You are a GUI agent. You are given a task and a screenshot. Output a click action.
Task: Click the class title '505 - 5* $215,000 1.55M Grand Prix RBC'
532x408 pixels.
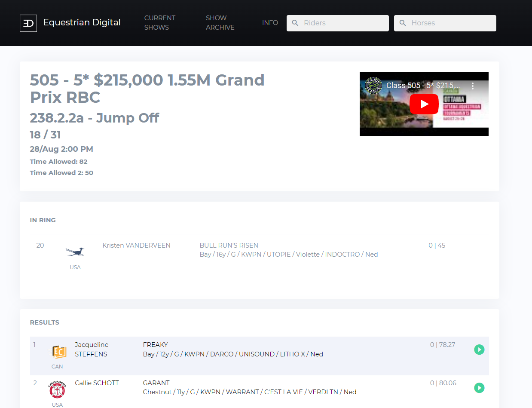pos(147,89)
